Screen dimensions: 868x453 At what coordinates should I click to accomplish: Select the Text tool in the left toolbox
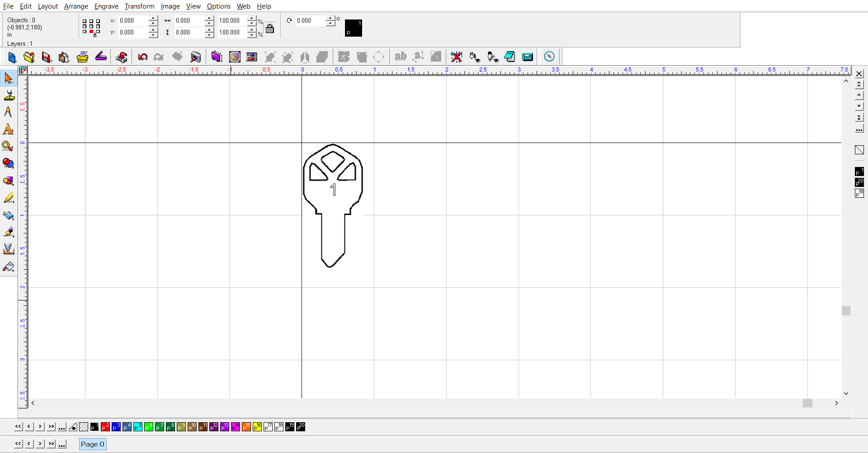pyautogui.click(x=8, y=129)
